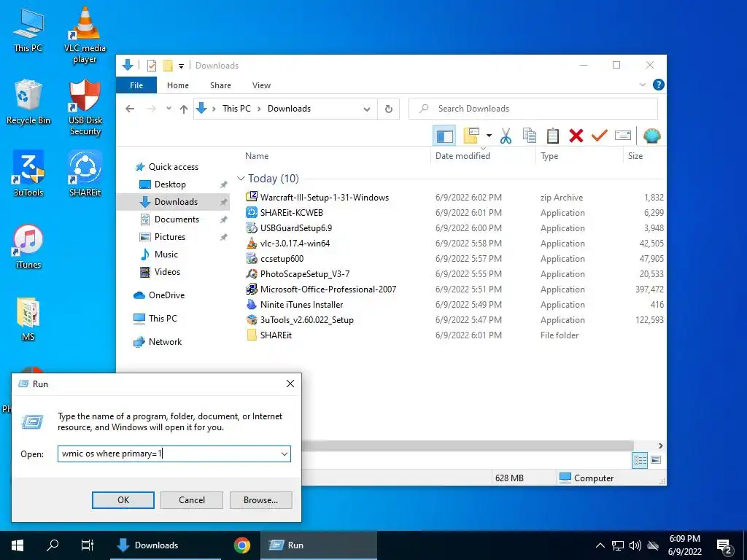Select Desktop in Quick access
This screenshot has width=747, height=560.
tap(169, 184)
